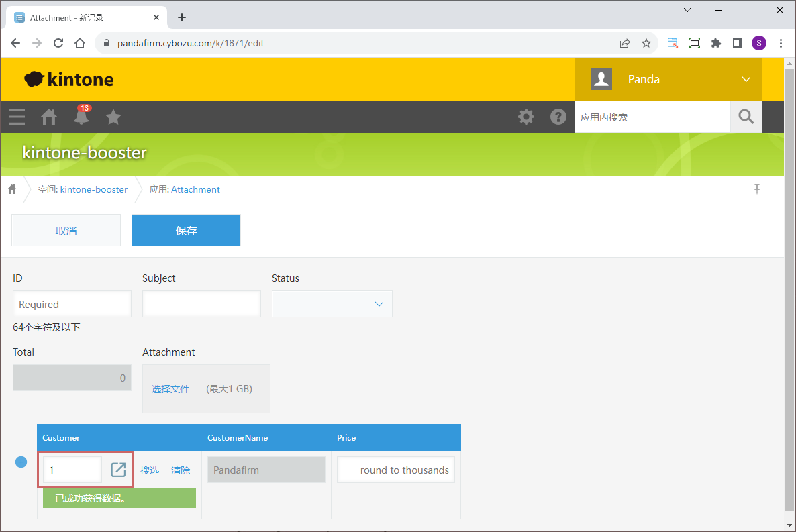Screen dimensions: 796x532
Task: Click the 取消 cancel button
Action: (66, 230)
